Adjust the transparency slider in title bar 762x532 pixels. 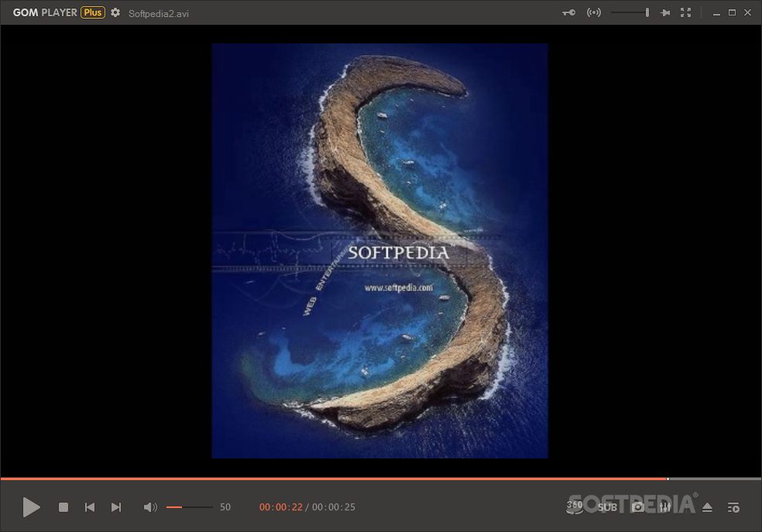point(630,12)
